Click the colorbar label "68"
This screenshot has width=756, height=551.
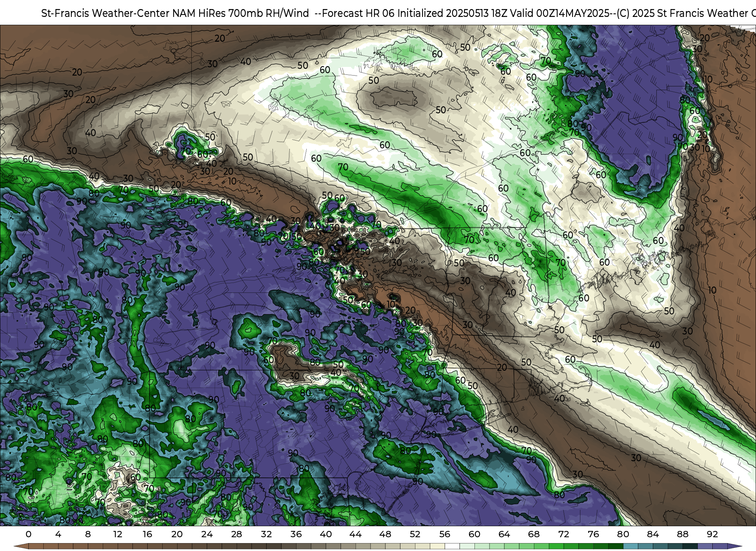(534, 534)
